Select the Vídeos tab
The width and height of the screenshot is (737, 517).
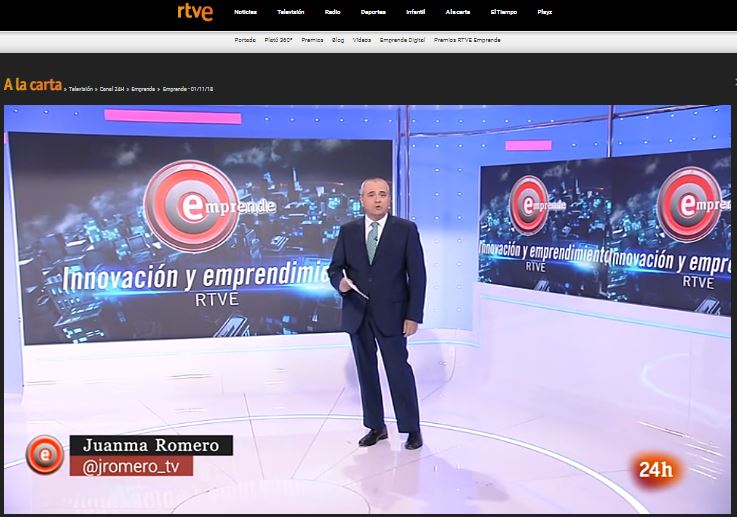click(362, 40)
